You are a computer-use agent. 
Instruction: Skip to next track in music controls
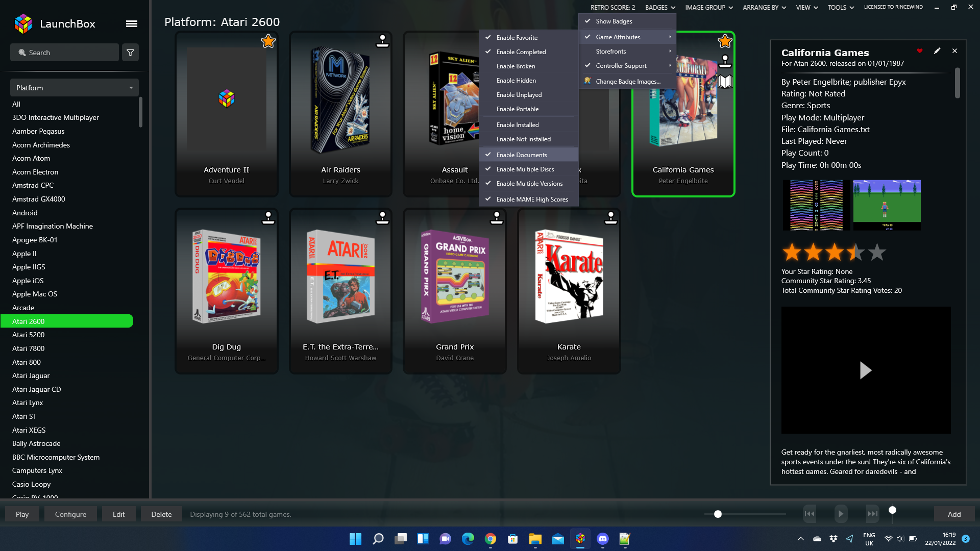(873, 514)
